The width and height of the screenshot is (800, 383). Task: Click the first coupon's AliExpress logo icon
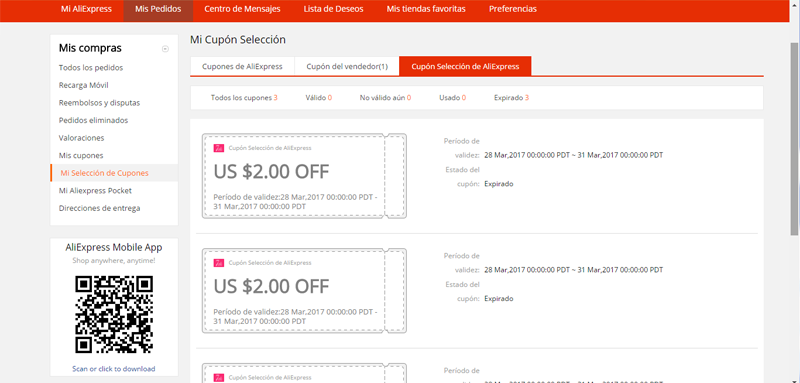point(218,148)
